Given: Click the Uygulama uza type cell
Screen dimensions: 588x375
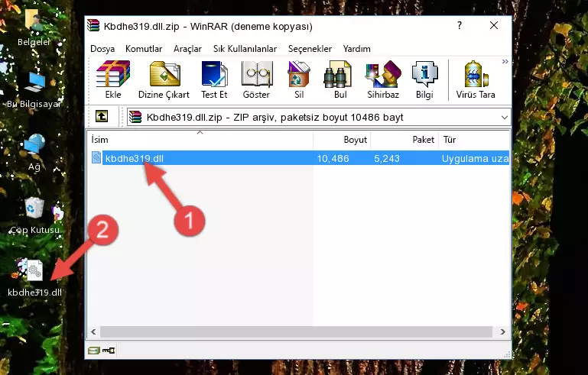Looking at the screenshot, I should tap(475, 158).
